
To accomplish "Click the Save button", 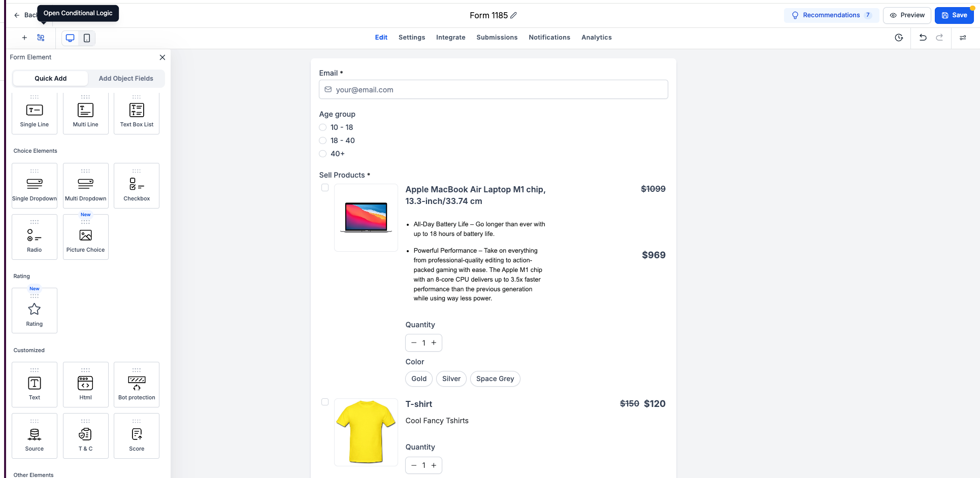I will click(x=954, y=15).
